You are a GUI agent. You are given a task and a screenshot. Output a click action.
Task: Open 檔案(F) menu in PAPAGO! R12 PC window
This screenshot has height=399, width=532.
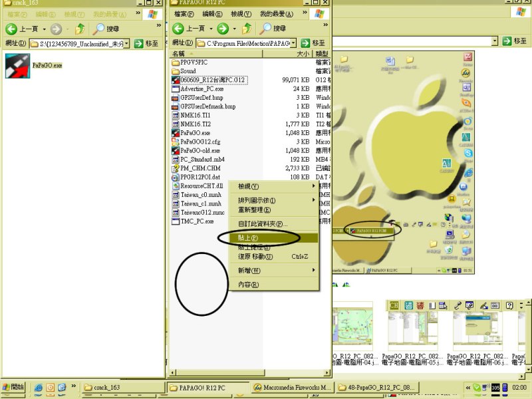[184, 14]
